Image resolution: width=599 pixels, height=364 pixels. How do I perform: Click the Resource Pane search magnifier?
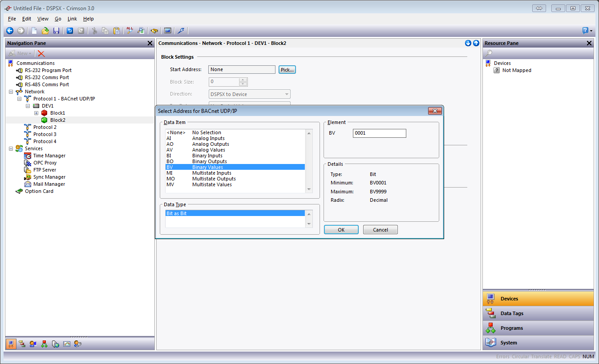point(489,53)
